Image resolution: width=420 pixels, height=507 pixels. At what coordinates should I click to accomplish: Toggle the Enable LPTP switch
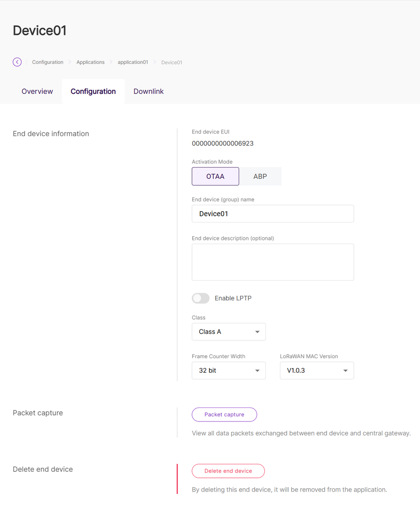[x=201, y=298]
